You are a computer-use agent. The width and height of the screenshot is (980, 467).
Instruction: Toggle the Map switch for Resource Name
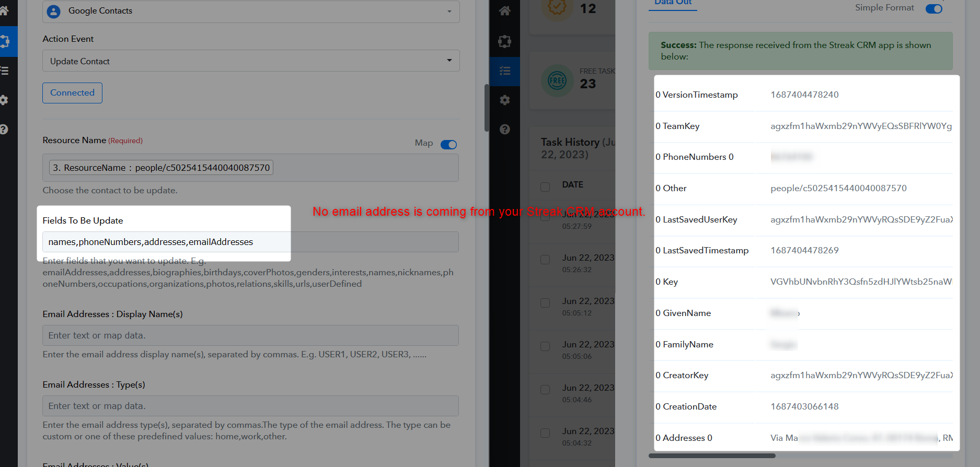pyautogui.click(x=448, y=145)
